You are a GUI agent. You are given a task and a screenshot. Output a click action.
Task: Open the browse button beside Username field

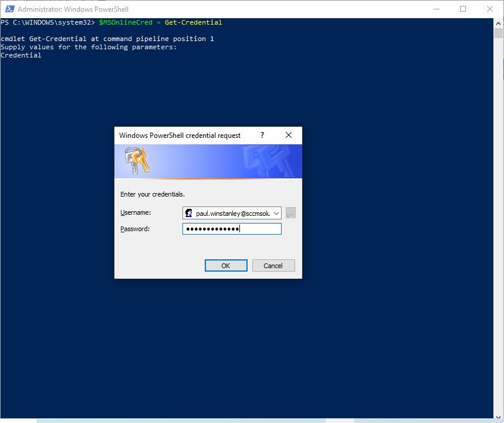290,213
